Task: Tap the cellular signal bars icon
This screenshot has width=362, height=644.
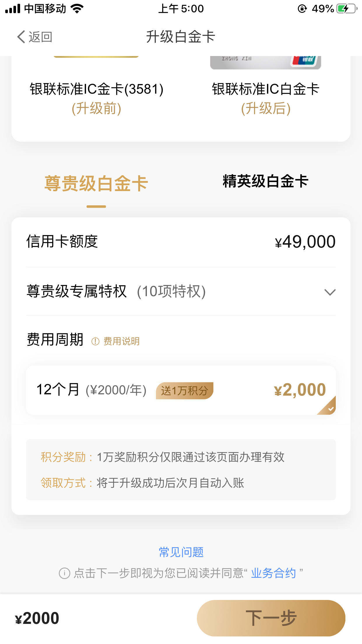Action: coord(13,9)
